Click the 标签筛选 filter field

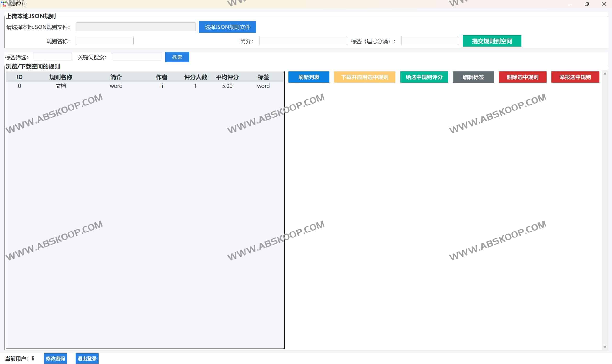(52, 57)
